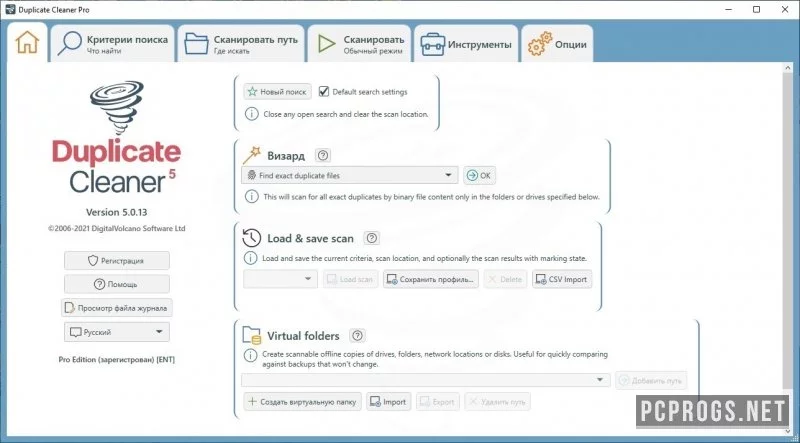Click the Export button under Virtual folders
Screen dimensions: 800x443
[x=438, y=402]
